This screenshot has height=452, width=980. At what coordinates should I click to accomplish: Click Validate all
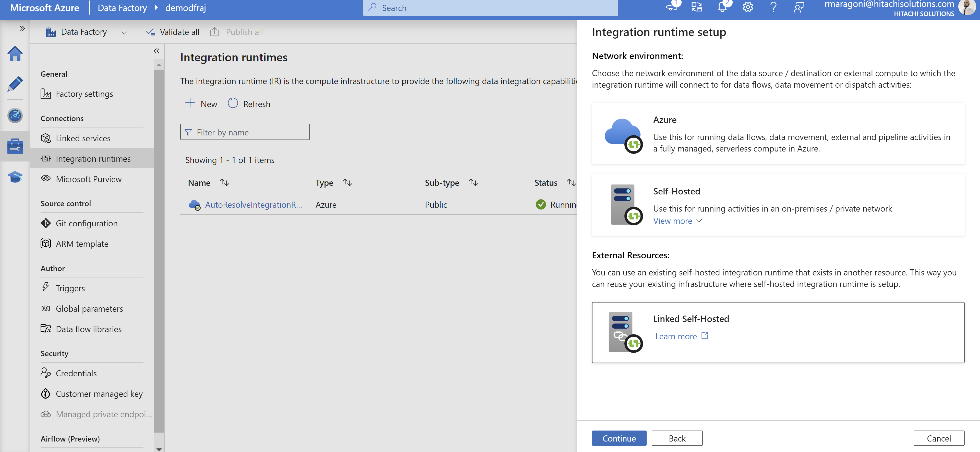[172, 32]
